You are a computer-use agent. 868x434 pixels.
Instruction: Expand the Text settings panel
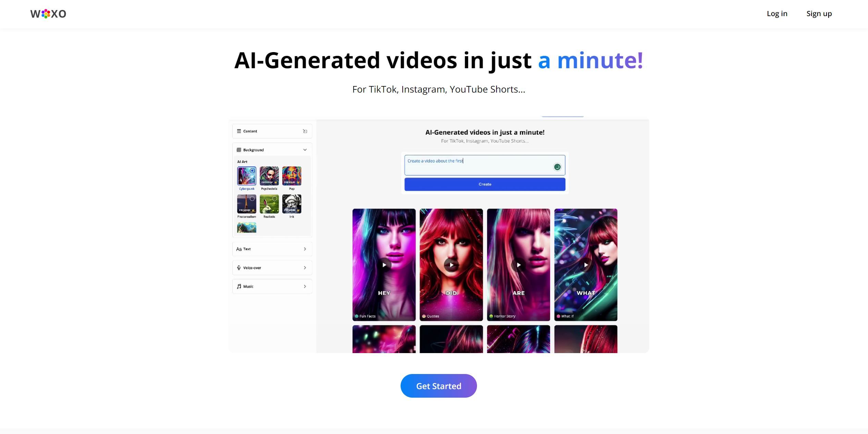click(271, 249)
